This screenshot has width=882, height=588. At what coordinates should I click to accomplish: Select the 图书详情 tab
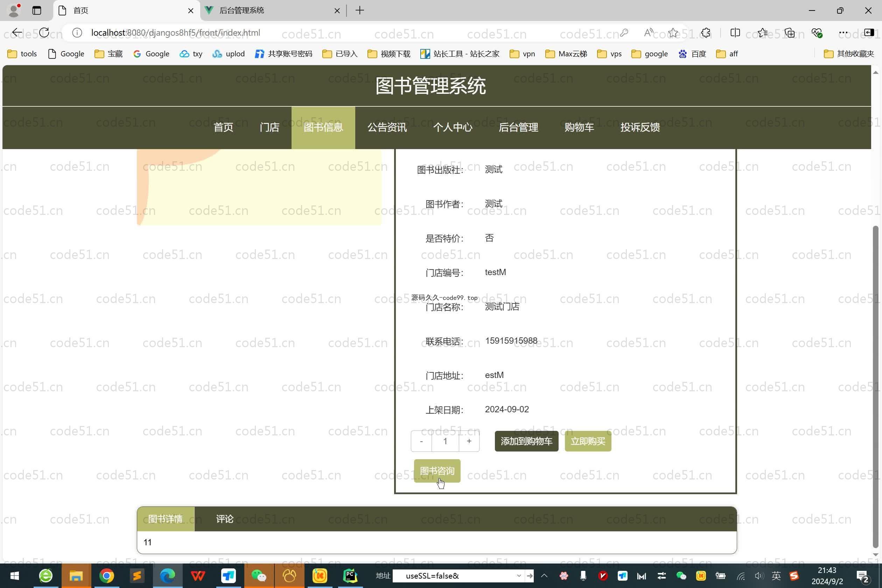165,519
